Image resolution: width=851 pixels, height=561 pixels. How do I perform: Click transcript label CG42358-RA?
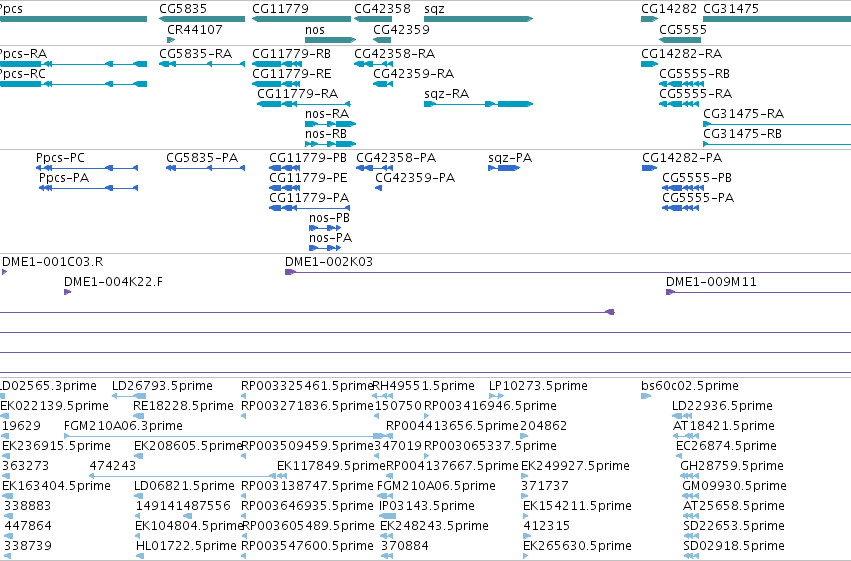[395, 54]
